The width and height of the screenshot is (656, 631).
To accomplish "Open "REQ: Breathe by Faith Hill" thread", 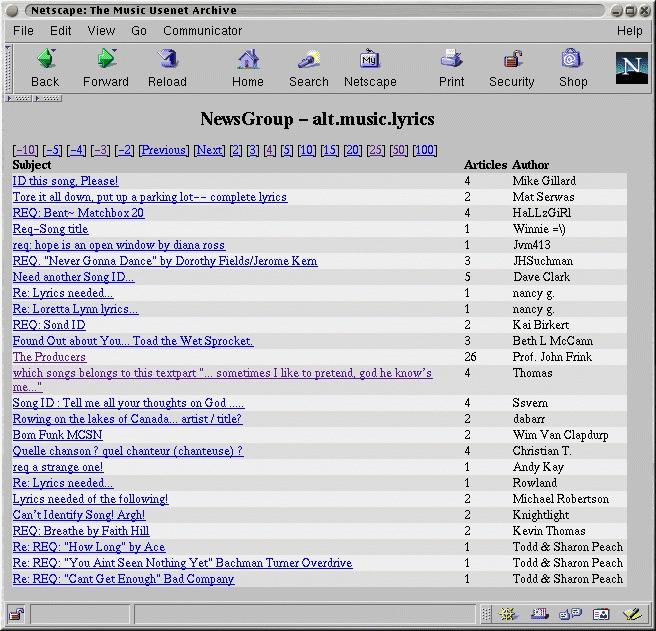I will [x=81, y=531].
